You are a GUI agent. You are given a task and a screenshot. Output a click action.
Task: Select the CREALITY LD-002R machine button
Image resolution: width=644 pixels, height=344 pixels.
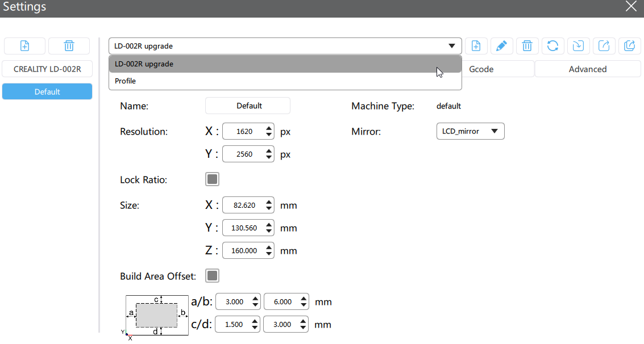[x=47, y=69]
